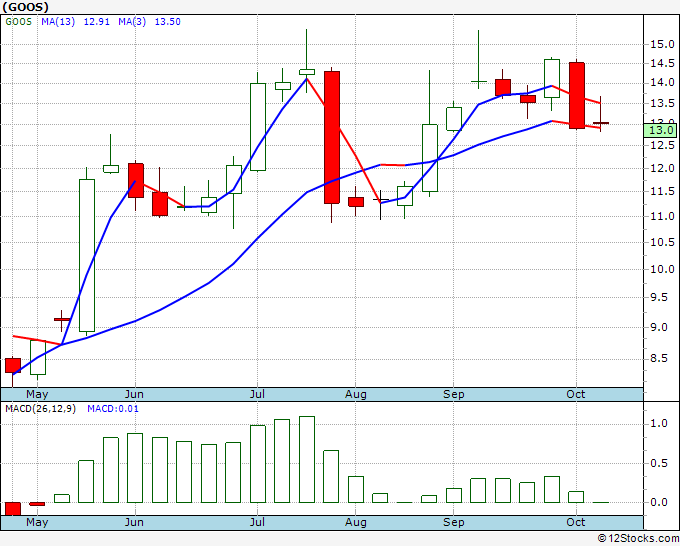Select the MA(3) legend label

click(132, 22)
